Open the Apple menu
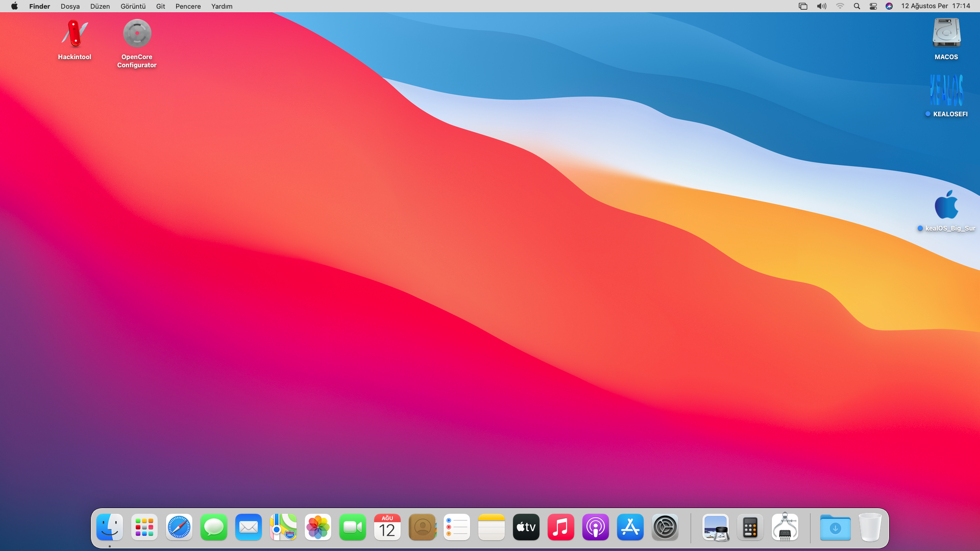Image resolution: width=980 pixels, height=551 pixels. pos(14,6)
